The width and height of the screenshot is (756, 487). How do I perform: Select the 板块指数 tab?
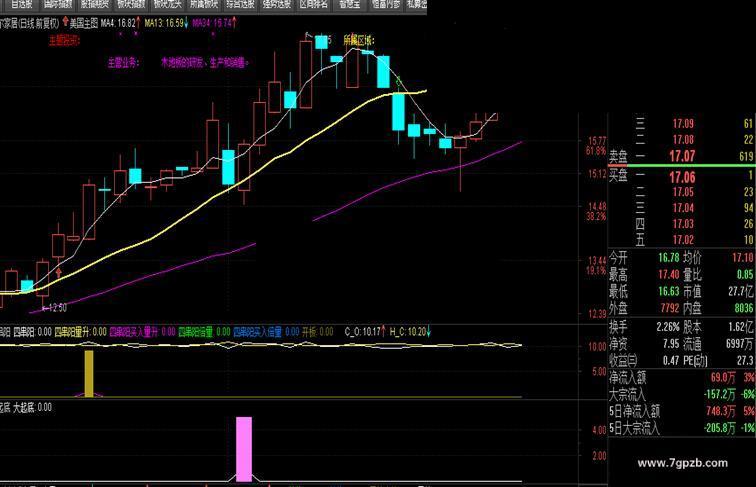[x=131, y=4]
